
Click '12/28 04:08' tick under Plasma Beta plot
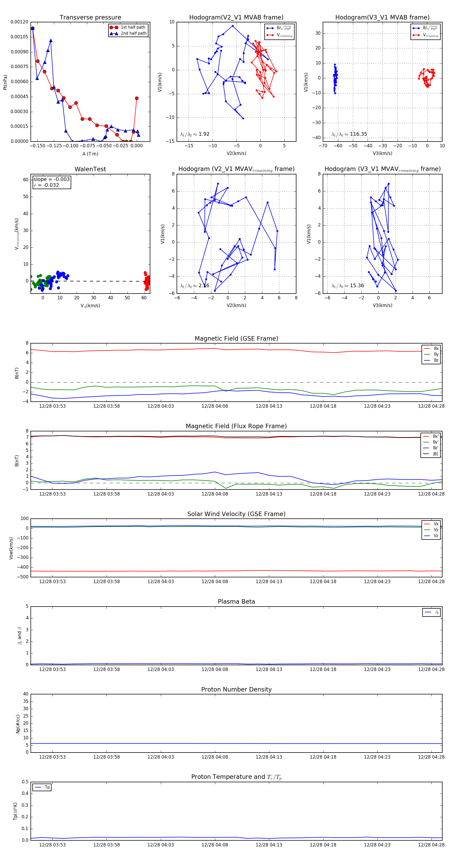tap(215, 669)
